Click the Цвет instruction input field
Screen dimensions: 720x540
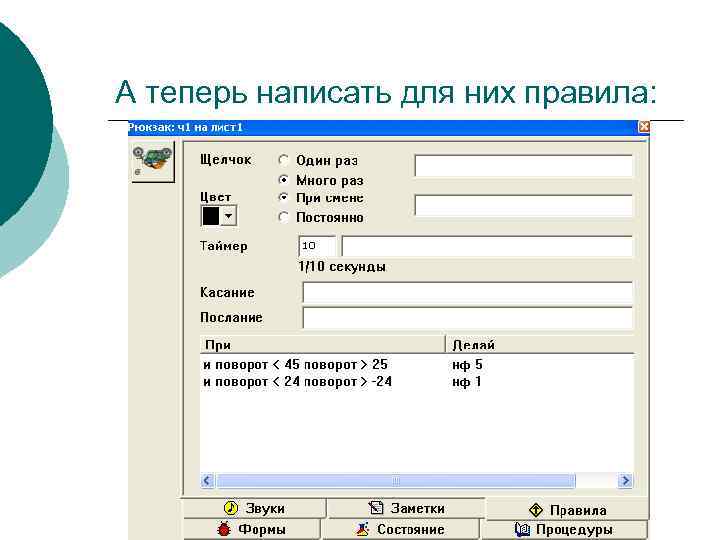(523, 205)
